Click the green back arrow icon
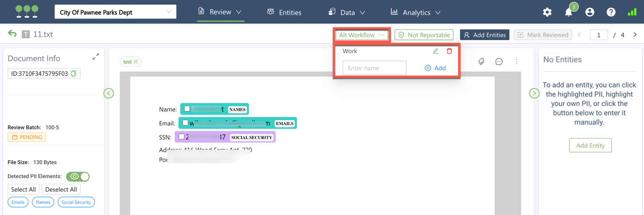Image resolution: width=644 pixels, height=215 pixels. tap(12, 34)
